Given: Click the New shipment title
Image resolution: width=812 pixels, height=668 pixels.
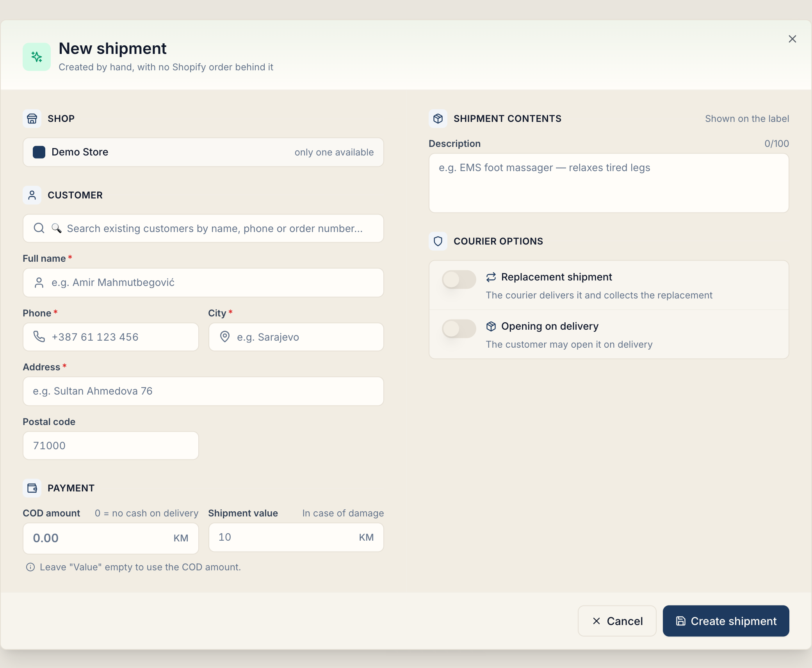Looking at the screenshot, I should (x=112, y=48).
